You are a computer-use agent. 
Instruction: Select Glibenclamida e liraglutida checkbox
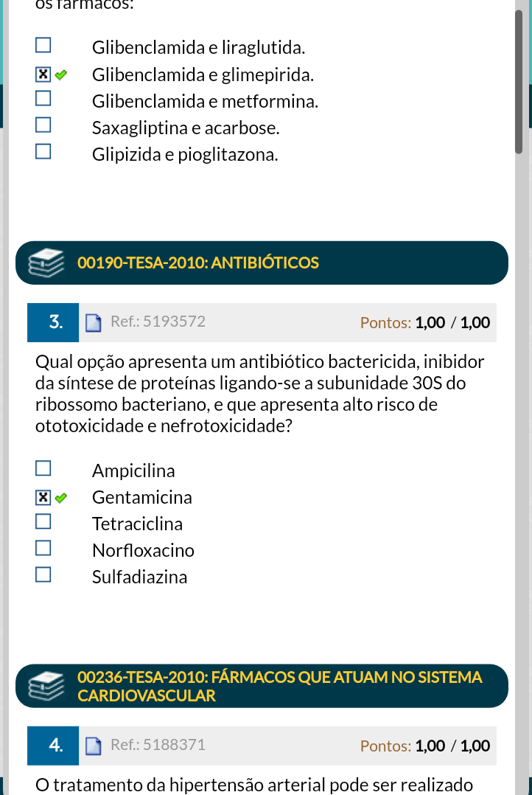click(43, 48)
